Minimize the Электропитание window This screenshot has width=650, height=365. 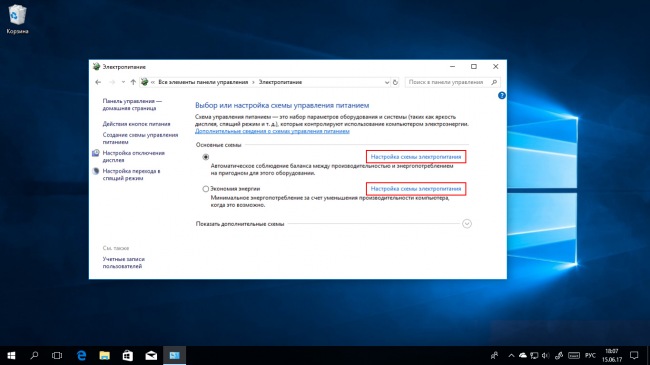[x=452, y=66]
